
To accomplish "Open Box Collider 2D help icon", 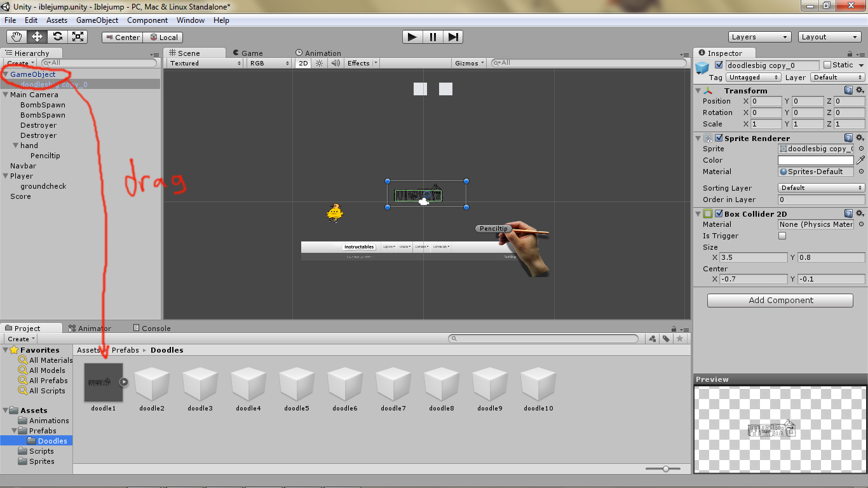I will [848, 213].
